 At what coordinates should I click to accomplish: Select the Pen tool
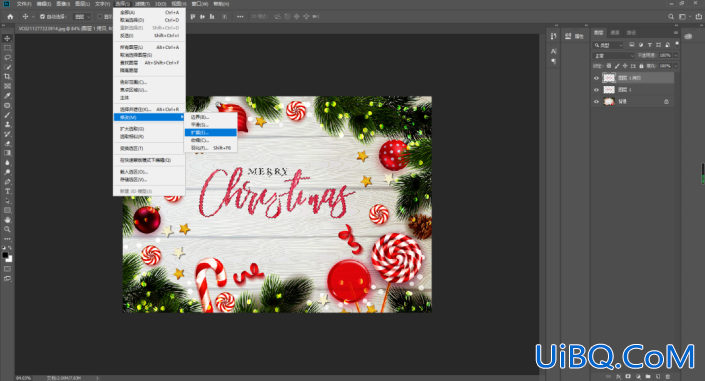[7, 182]
